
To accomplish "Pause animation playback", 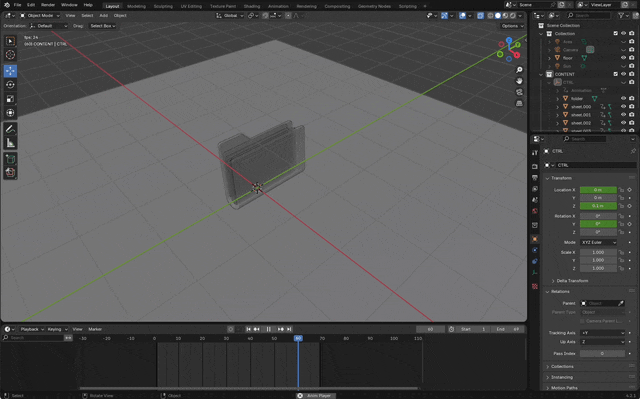I will (269, 329).
